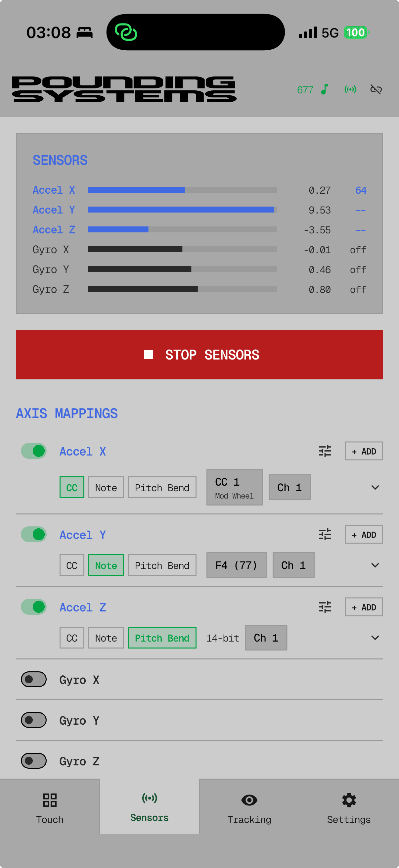Image resolution: width=399 pixels, height=868 pixels.
Task: Expand the Accel X mapping chevron
Action: (x=375, y=487)
